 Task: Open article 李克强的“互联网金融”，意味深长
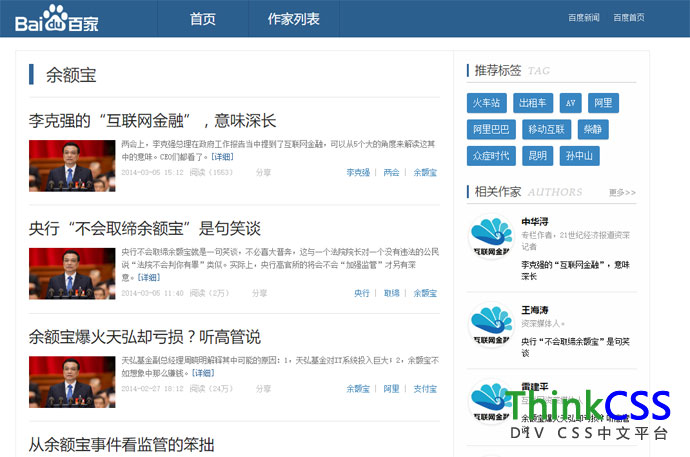(x=152, y=121)
